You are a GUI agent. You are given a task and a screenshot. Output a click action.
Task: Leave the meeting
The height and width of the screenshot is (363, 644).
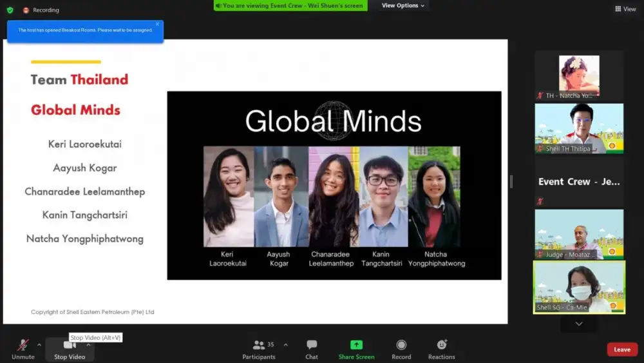pyautogui.click(x=621, y=349)
